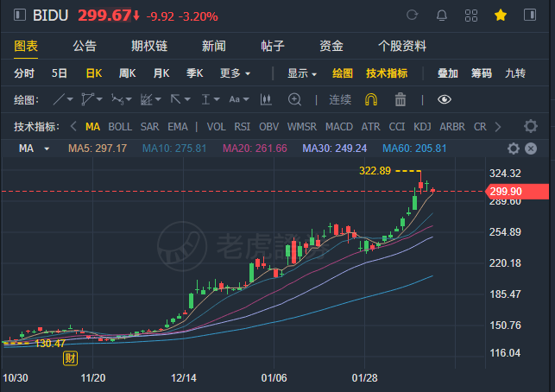Select 日K chart period
Screen dimensions: 555x392
94,73
